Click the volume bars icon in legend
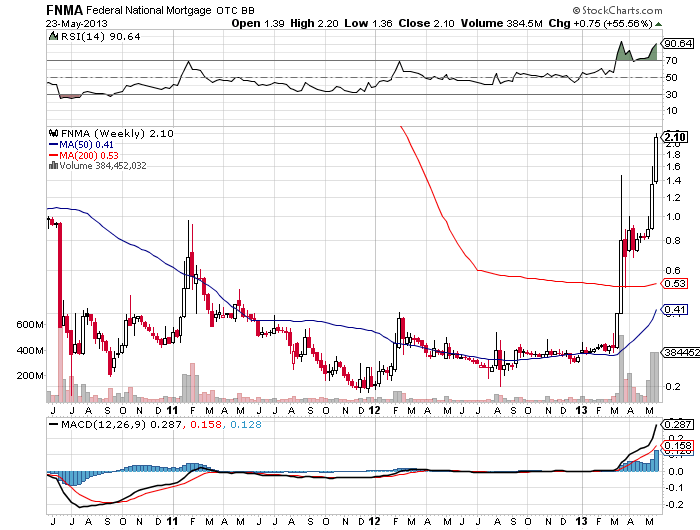 point(53,165)
